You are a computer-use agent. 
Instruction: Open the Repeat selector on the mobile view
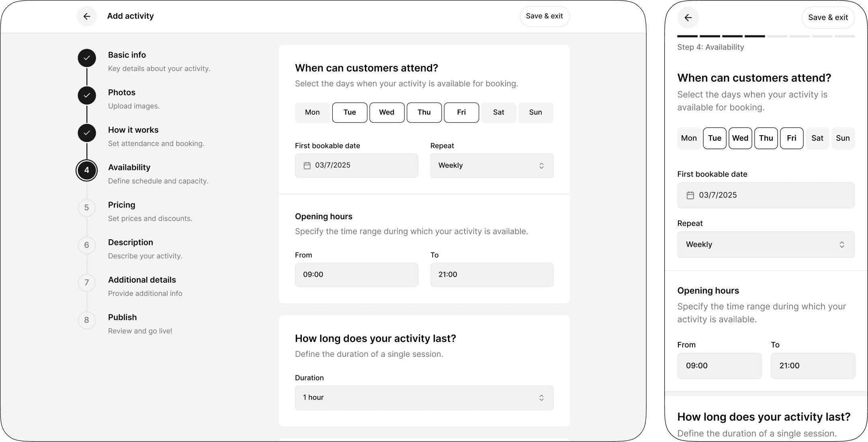765,244
